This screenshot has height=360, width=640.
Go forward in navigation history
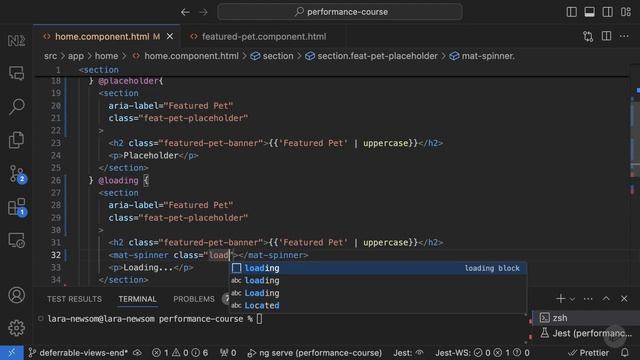[x=203, y=12]
